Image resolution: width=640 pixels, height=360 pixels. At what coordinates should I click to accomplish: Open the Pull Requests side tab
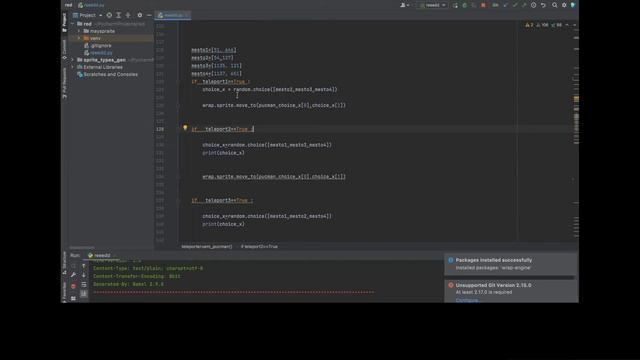click(64, 83)
